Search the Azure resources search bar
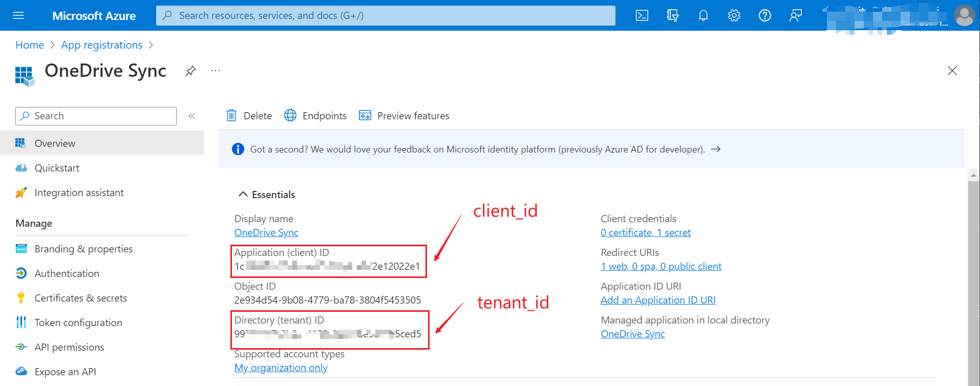Viewport: 980px width, 386px height. (x=386, y=15)
